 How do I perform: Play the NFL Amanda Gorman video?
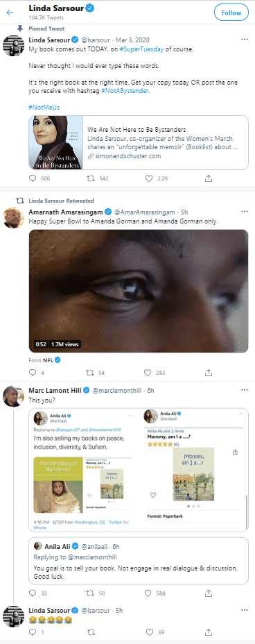coord(139,291)
